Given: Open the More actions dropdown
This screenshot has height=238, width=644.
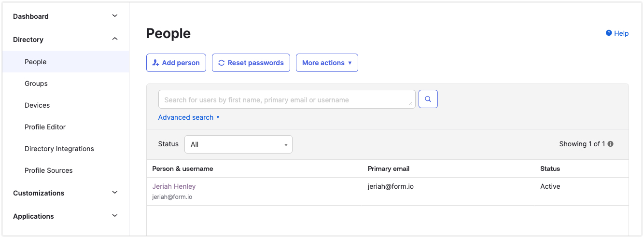Looking at the screenshot, I should (x=327, y=63).
